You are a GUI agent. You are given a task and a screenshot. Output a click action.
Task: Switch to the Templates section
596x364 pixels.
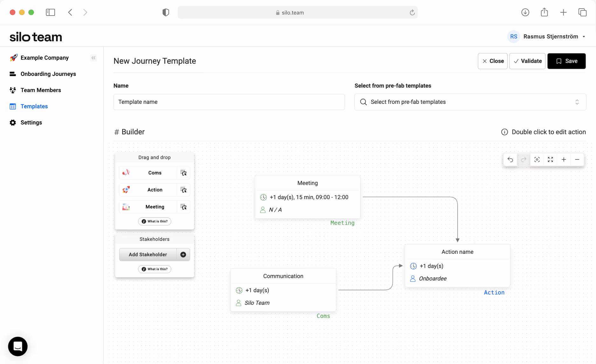point(34,106)
